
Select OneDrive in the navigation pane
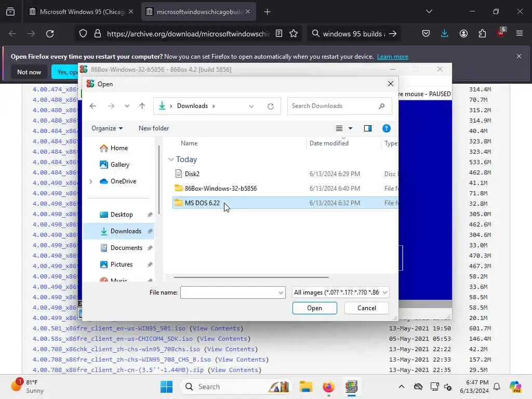tap(123, 181)
